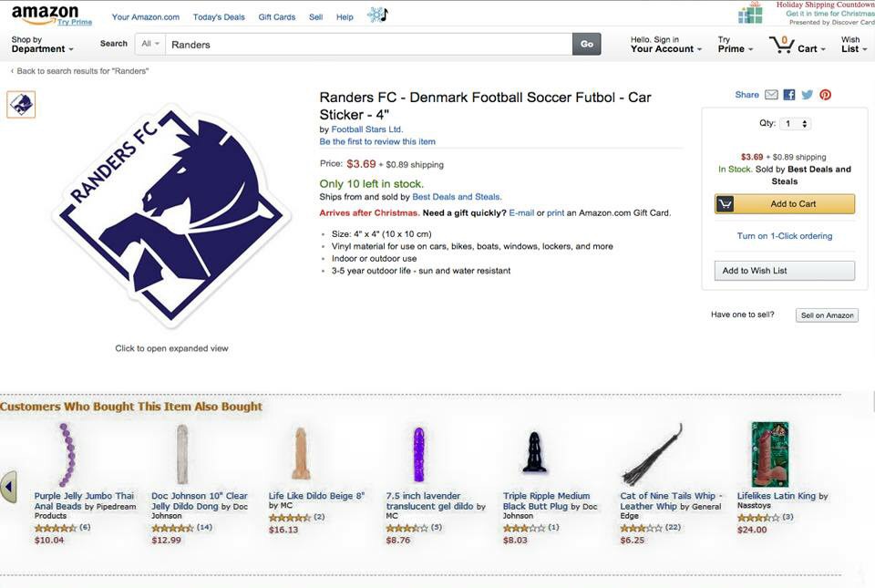Image resolution: width=875 pixels, height=588 pixels.
Task: Open the Qty quantity selector
Action: (x=796, y=124)
